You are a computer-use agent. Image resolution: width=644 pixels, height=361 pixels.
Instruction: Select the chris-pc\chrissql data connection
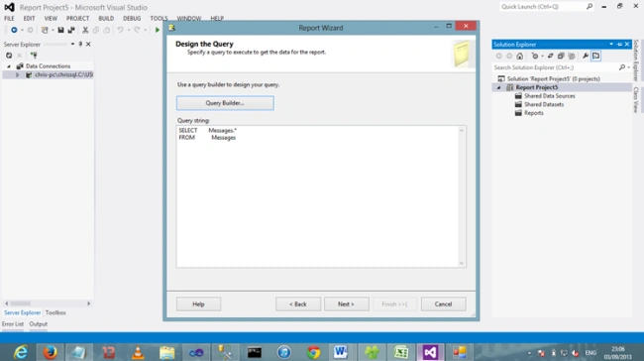(63, 74)
